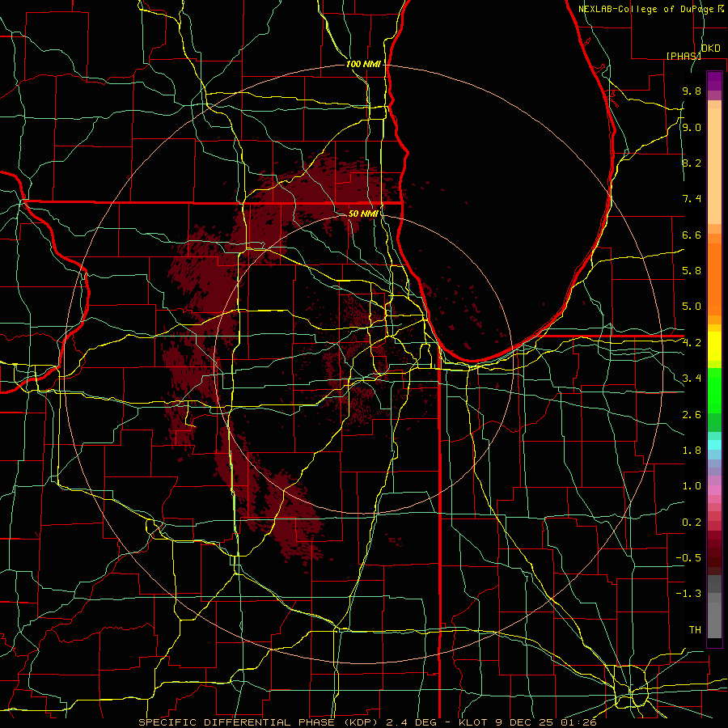Click the NEXLAB-College of DuPage credit text
The width and height of the screenshot is (728, 728).
(645, 9)
